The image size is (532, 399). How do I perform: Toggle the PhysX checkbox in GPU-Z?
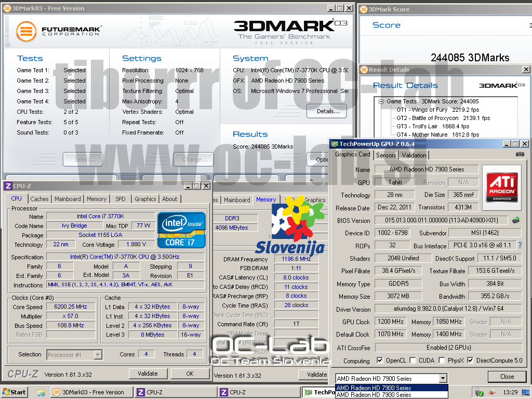point(442,361)
